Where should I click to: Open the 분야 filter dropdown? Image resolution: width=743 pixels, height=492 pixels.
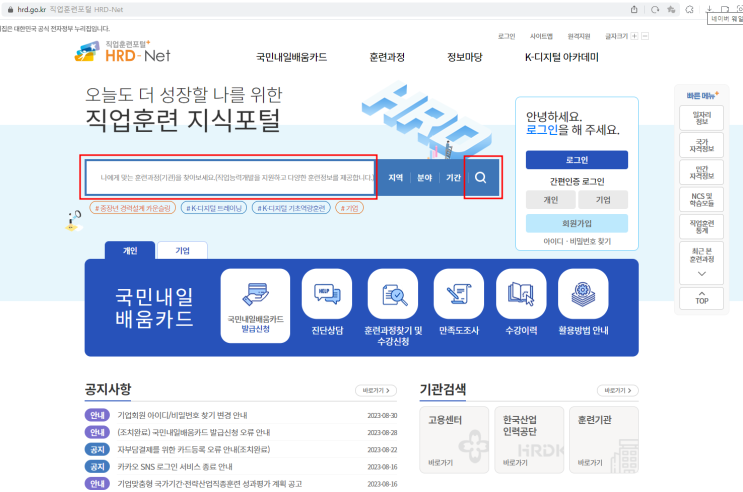click(425, 177)
